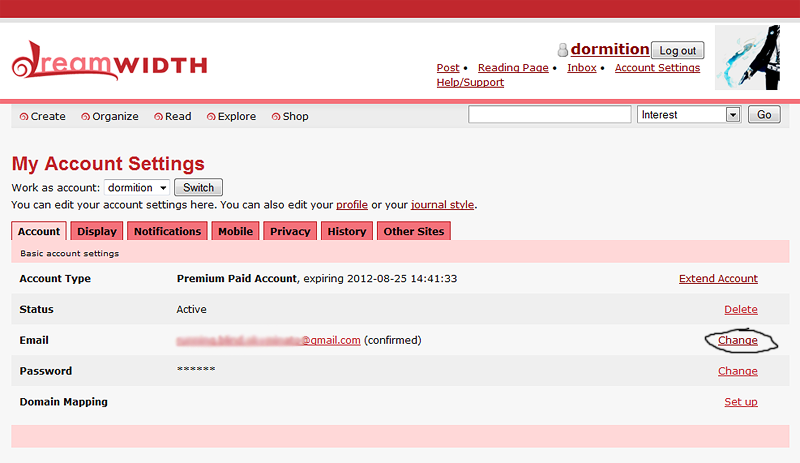Switch to the Privacy tab

pos(290,231)
